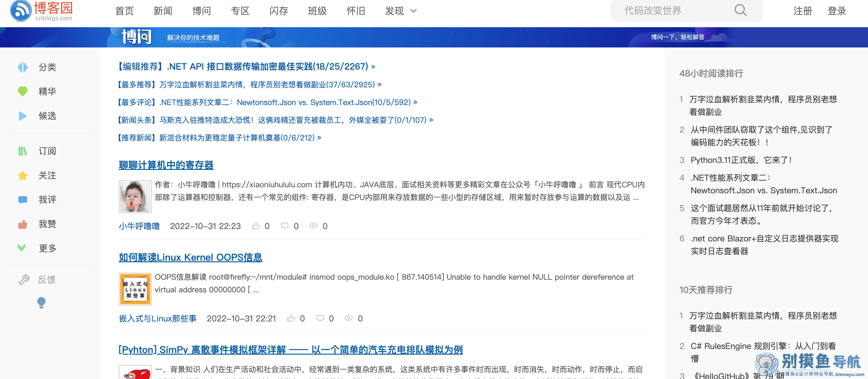Click comment icon on Linux Kernel OOPS post
The image size is (868, 379).
coord(320,318)
